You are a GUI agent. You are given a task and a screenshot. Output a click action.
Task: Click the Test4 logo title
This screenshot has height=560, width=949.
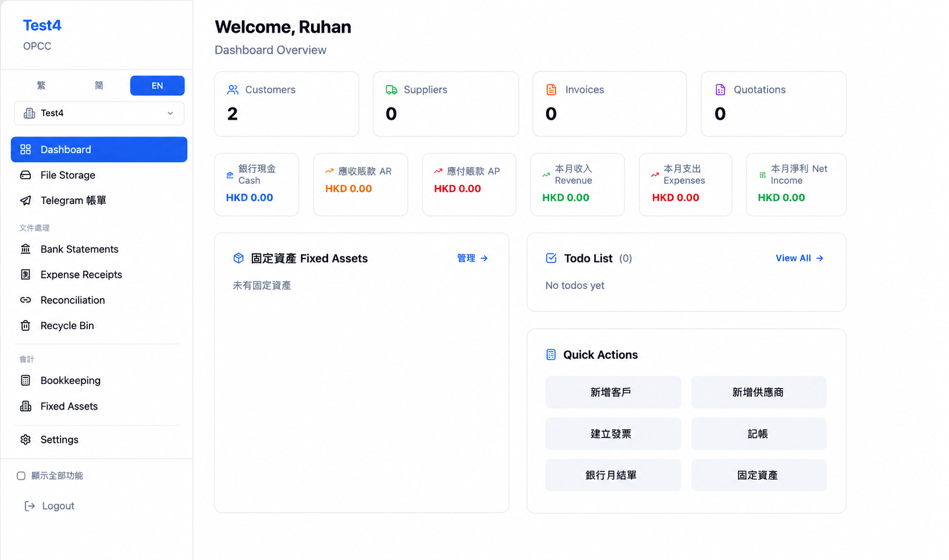tap(42, 26)
